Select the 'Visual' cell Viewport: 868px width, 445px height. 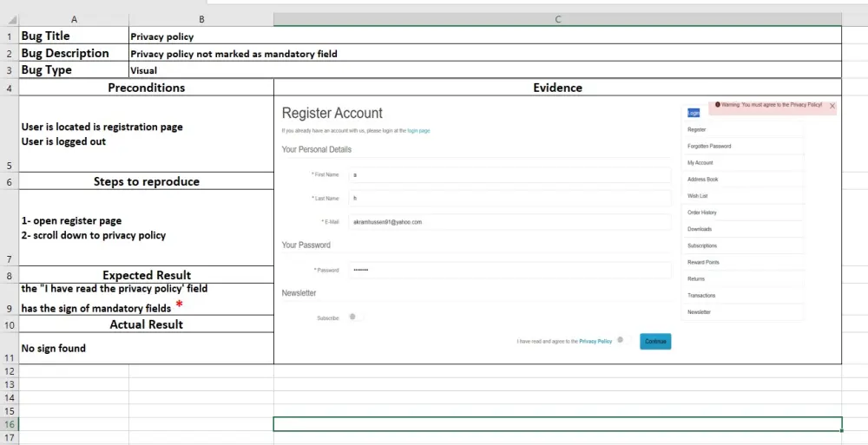click(485, 70)
